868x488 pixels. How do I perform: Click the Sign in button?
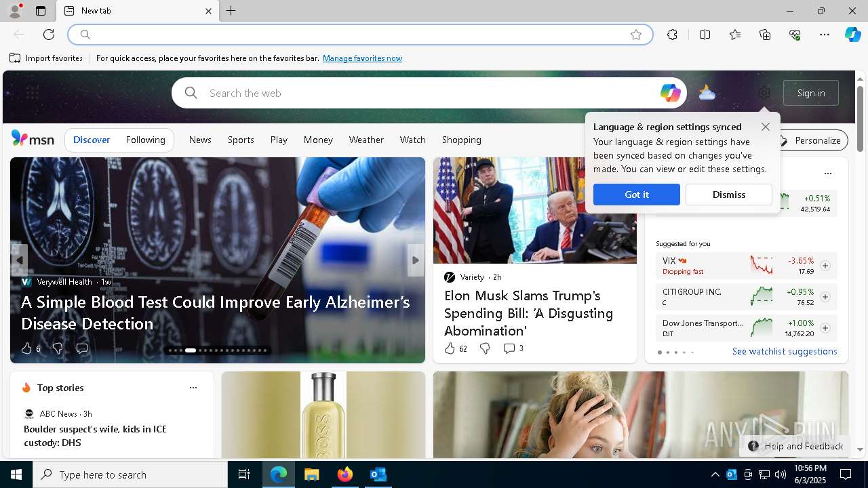[811, 93]
